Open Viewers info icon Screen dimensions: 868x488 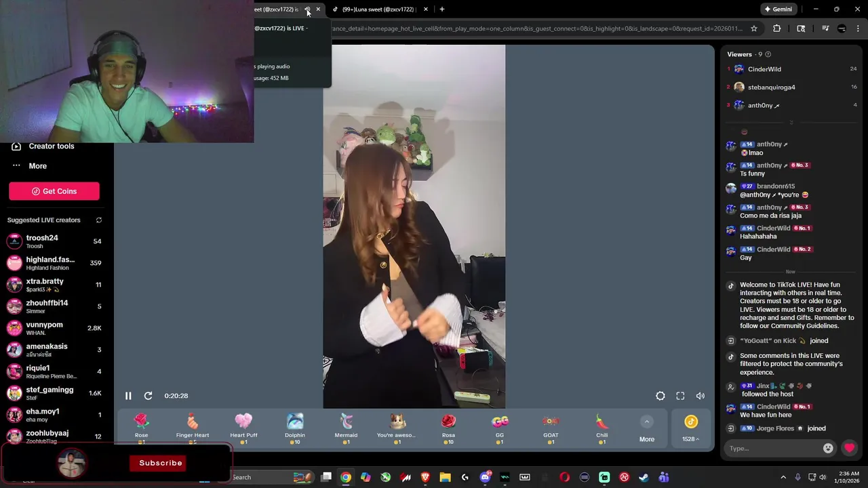tap(768, 54)
